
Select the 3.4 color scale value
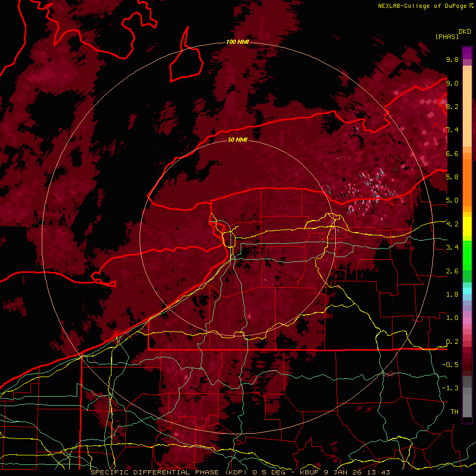tap(452, 248)
